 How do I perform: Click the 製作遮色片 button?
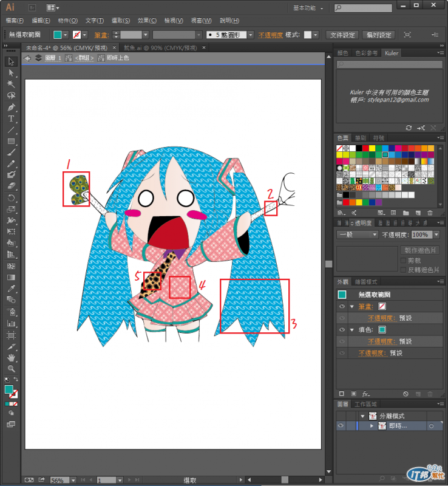click(x=420, y=250)
